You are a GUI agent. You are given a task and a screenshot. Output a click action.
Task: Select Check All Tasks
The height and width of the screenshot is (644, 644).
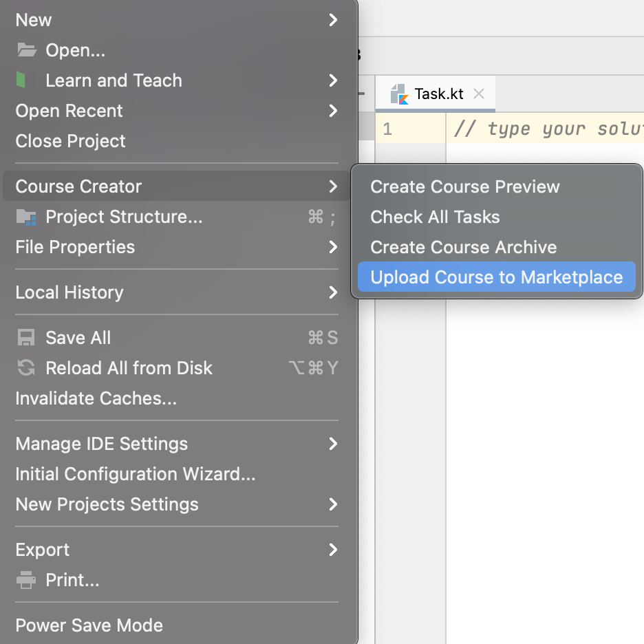(x=435, y=217)
